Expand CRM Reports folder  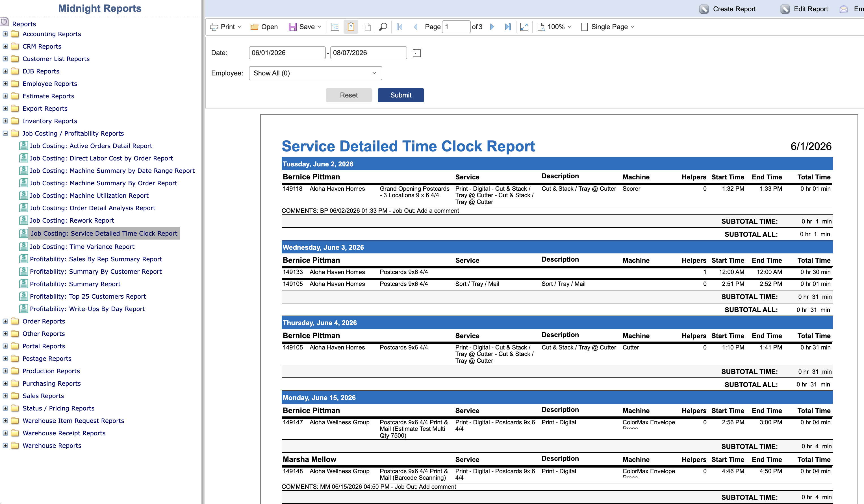(5, 46)
